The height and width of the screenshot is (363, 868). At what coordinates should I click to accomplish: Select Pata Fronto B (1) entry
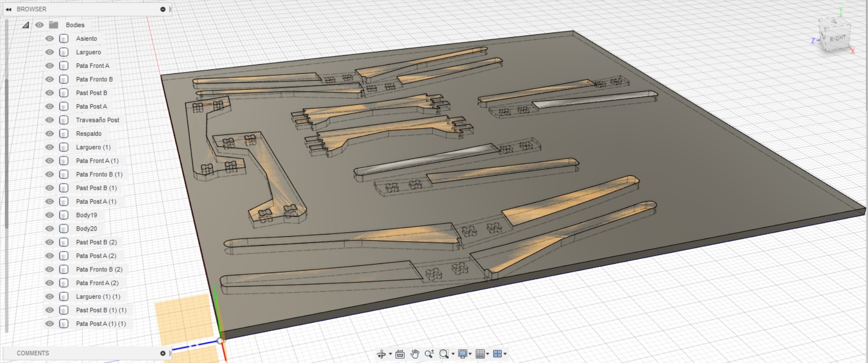[x=99, y=174]
